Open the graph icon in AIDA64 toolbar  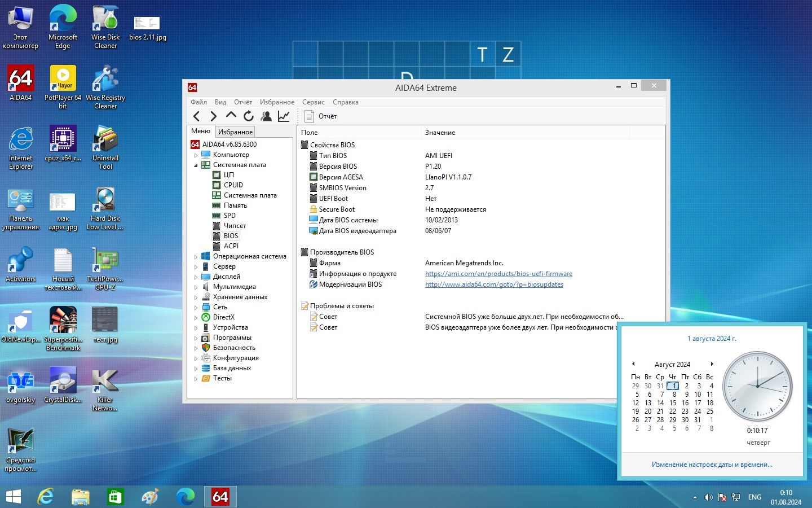(284, 116)
